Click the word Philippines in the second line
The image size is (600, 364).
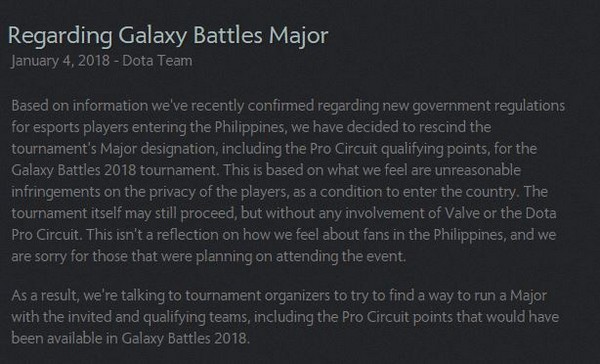250,127
